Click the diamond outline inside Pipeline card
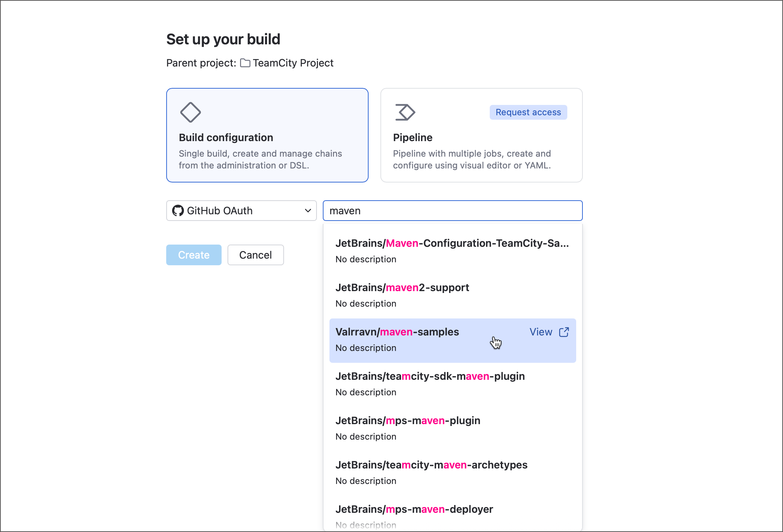This screenshot has width=783, height=532. coord(405,112)
